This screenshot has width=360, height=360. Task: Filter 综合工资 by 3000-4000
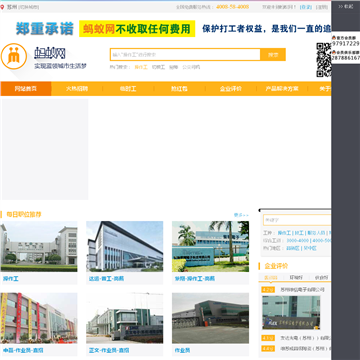pyautogui.click(x=298, y=241)
